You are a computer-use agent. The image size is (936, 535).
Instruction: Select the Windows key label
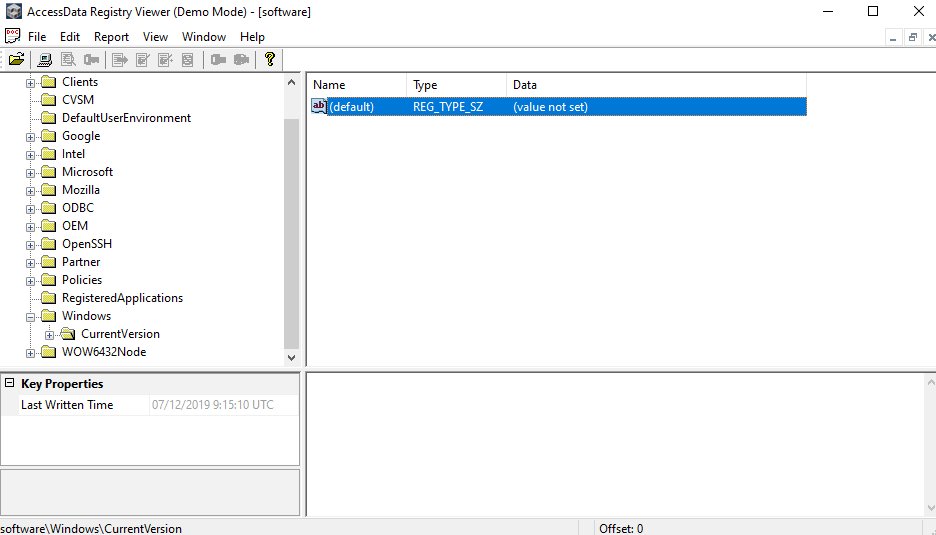[87, 315]
